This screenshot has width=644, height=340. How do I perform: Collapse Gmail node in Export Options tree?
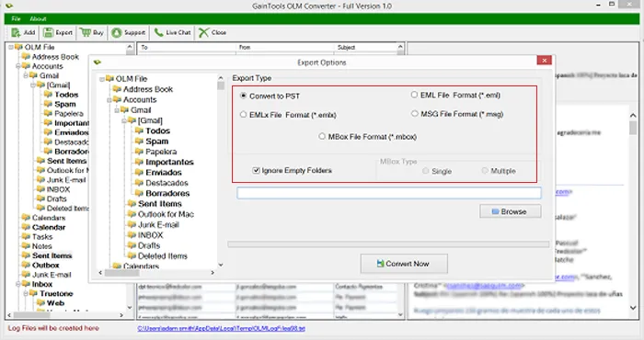(117, 110)
